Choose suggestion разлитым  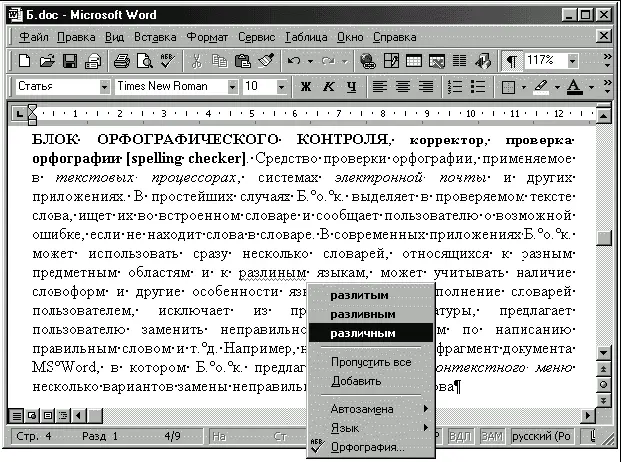371,295
